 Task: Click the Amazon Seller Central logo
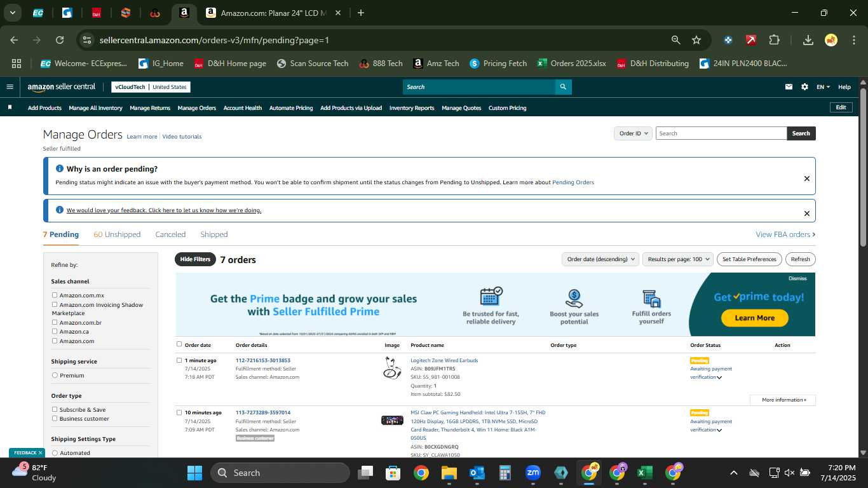click(61, 87)
